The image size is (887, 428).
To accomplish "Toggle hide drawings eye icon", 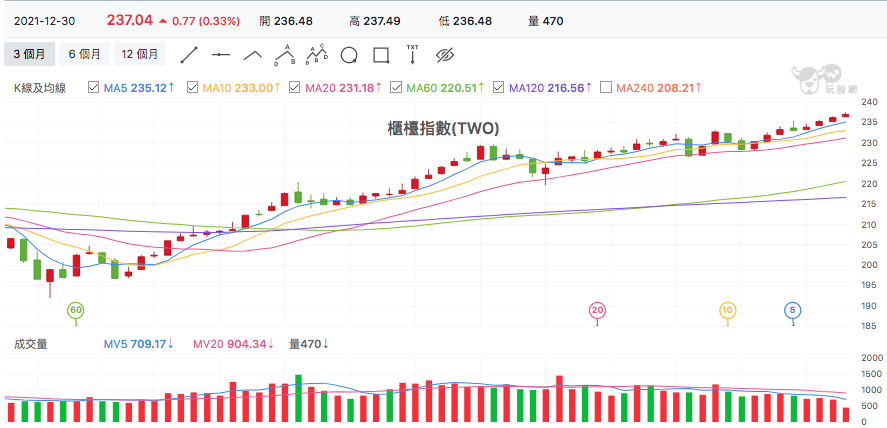I will (x=445, y=55).
